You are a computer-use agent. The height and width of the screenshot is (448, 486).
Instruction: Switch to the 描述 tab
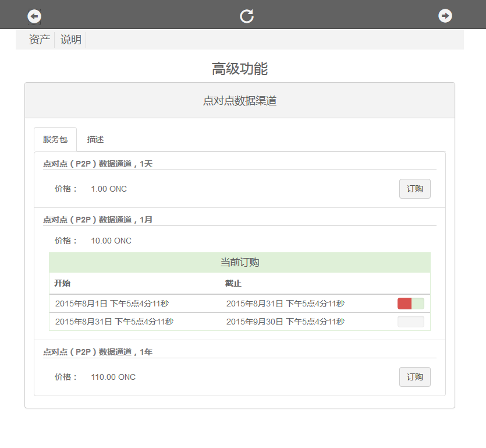point(95,140)
